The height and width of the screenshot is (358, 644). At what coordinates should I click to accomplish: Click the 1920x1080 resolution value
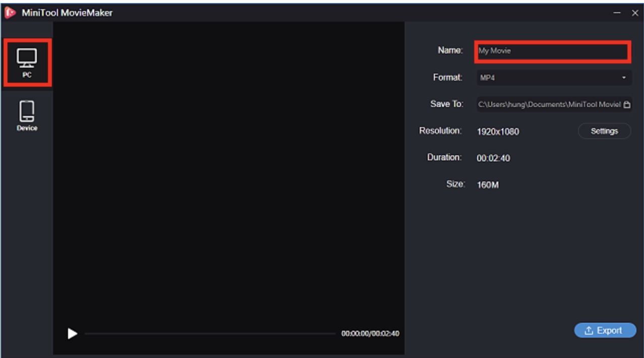coord(498,132)
